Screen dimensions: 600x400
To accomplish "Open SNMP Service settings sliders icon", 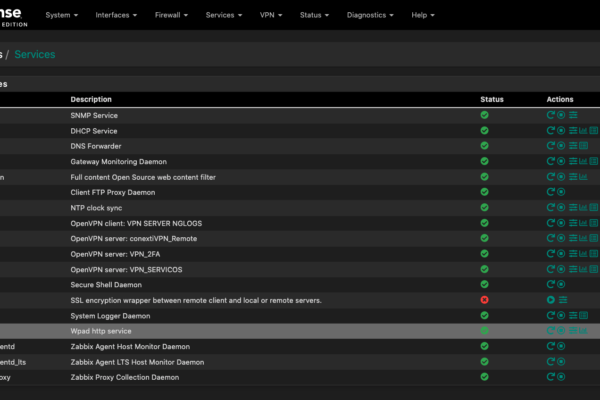I will click(x=573, y=115).
